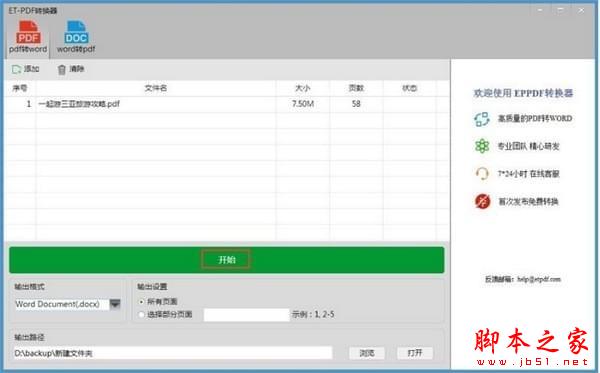Select the 选择部分页面 radio button
This screenshot has height=373, width=600.
click(141, 314)
